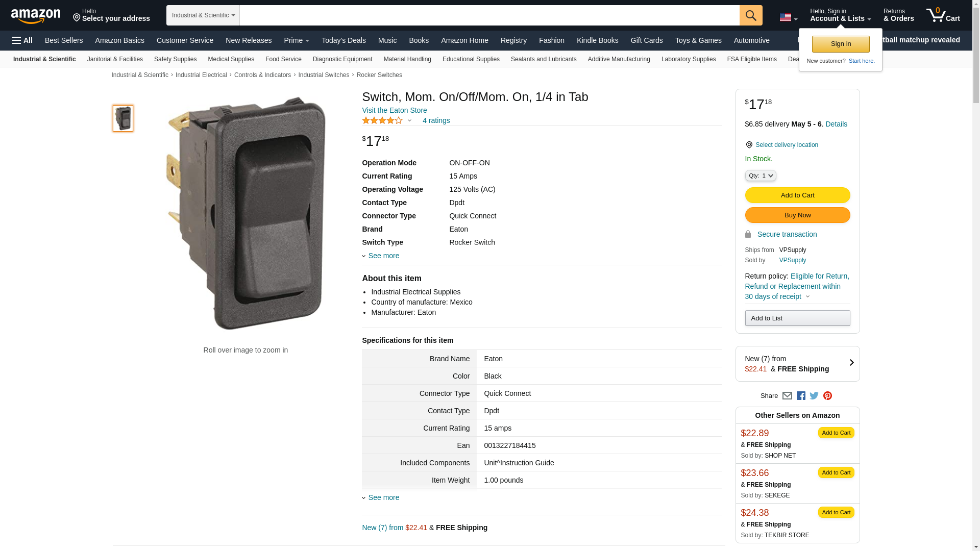Click the US flag language selector
The height and width of the screenshot is (551, 980).
788,17
